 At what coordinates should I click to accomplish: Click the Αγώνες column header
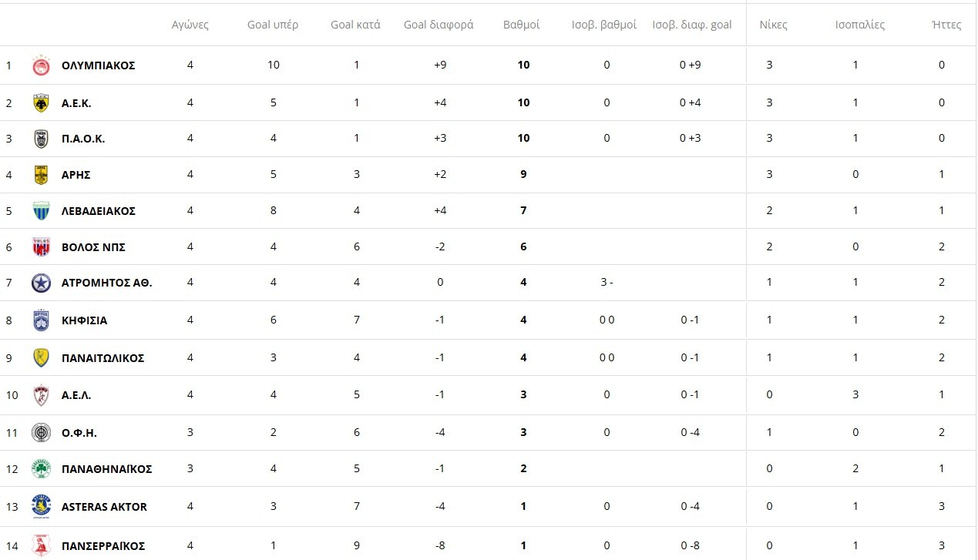pos(190,25)
